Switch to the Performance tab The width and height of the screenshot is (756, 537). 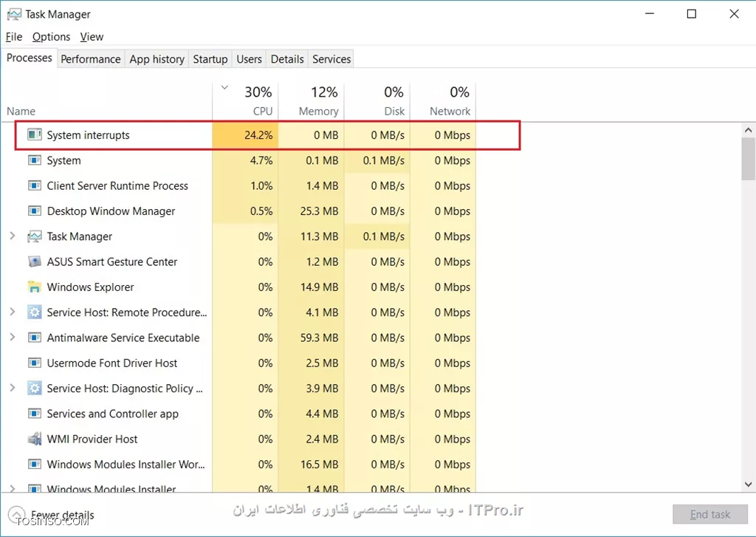coord(91,59)
